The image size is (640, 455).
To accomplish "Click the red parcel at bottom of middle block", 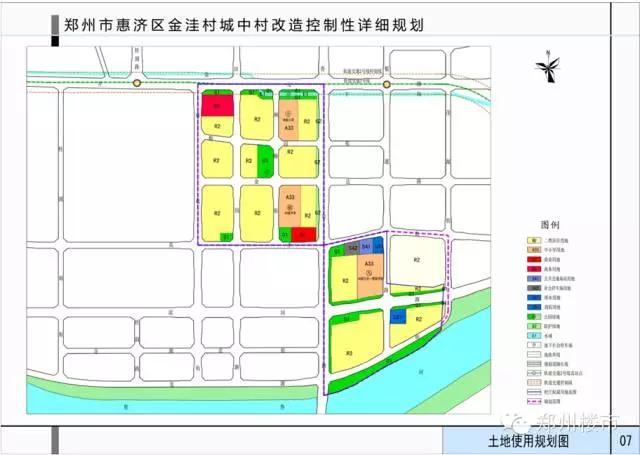I will pyautogui.click(x=308, y=235).
